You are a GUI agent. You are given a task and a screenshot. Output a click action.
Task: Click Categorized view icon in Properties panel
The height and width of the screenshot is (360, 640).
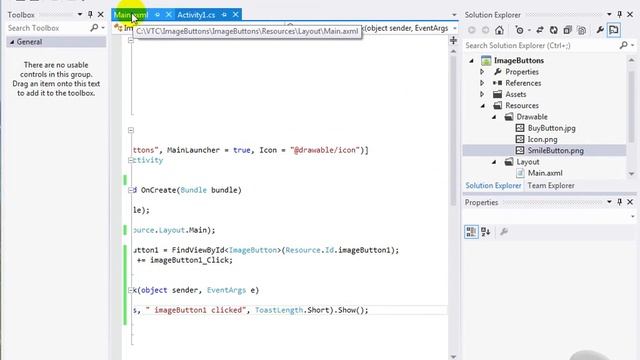pyautogui.click(x=471, y=232)
